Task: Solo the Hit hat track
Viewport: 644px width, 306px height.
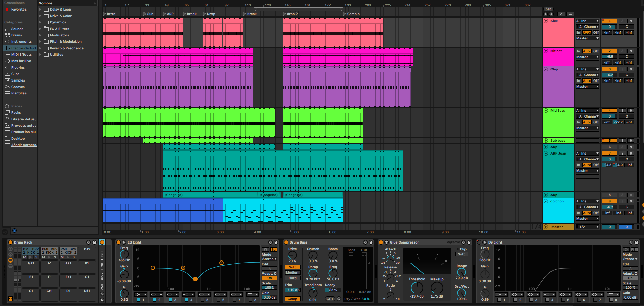Action: coord(622,51)
